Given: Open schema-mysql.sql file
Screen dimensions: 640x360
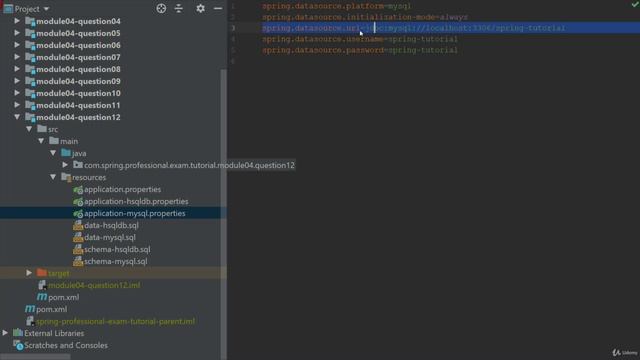Looking at the screenshot, I should point(116,261).
